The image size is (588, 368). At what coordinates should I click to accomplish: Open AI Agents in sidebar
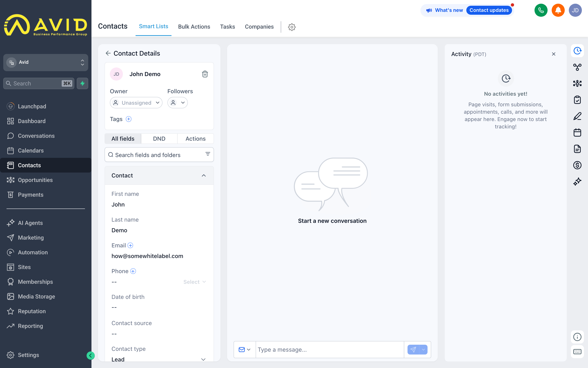tap(46, 223)
